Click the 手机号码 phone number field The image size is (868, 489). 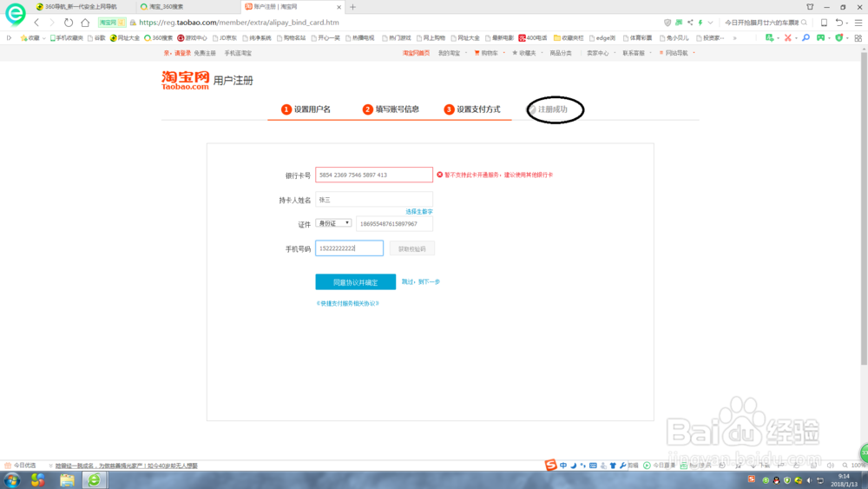[349, 248]
